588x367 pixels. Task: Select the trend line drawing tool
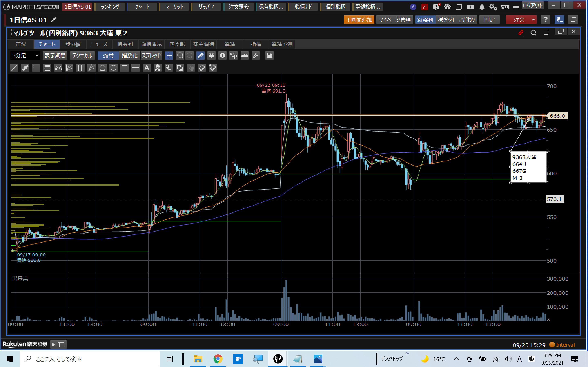[14, 68]
